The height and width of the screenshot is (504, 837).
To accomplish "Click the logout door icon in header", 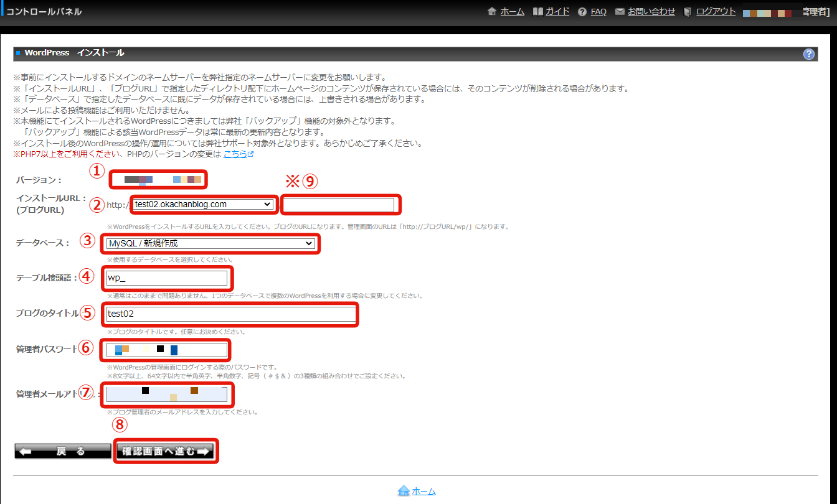I will tap(688, 12).
